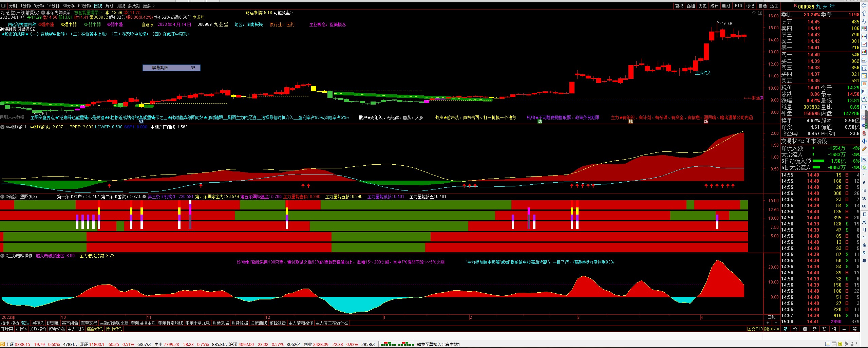Open the 模板 template menu

(15, 323)
